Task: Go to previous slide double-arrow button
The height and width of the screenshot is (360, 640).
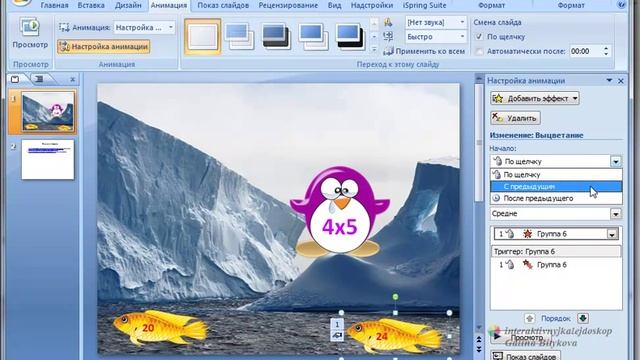Action: [x=479, y=339]
